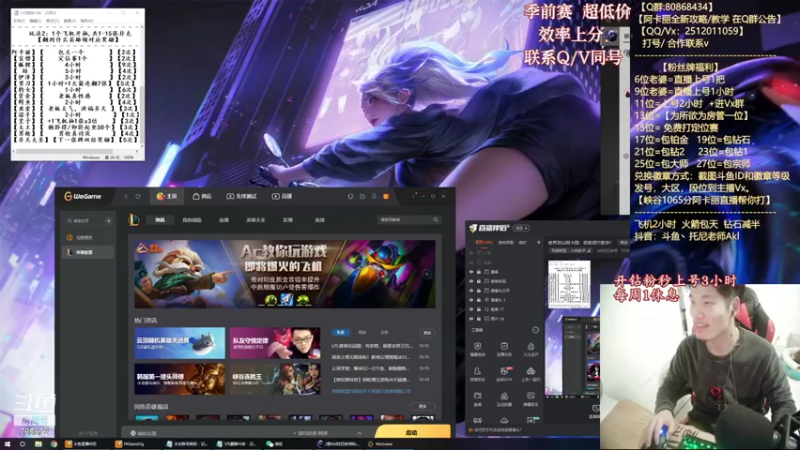Add an app with the plus button

click(108, 221)
